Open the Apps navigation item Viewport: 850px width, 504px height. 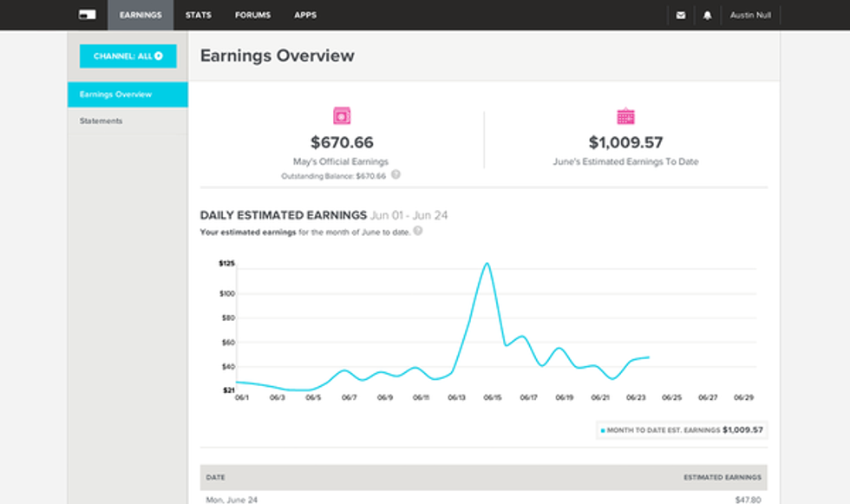[305, 16]
